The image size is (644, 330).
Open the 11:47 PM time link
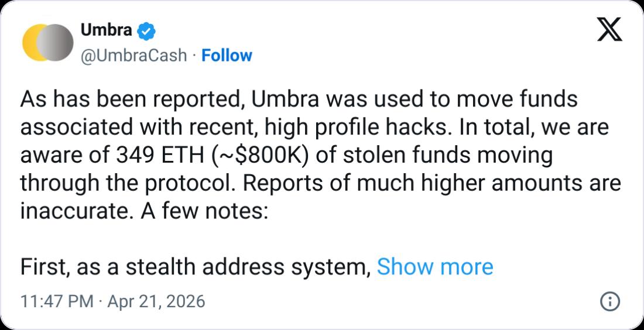click(x=56, y=301)
